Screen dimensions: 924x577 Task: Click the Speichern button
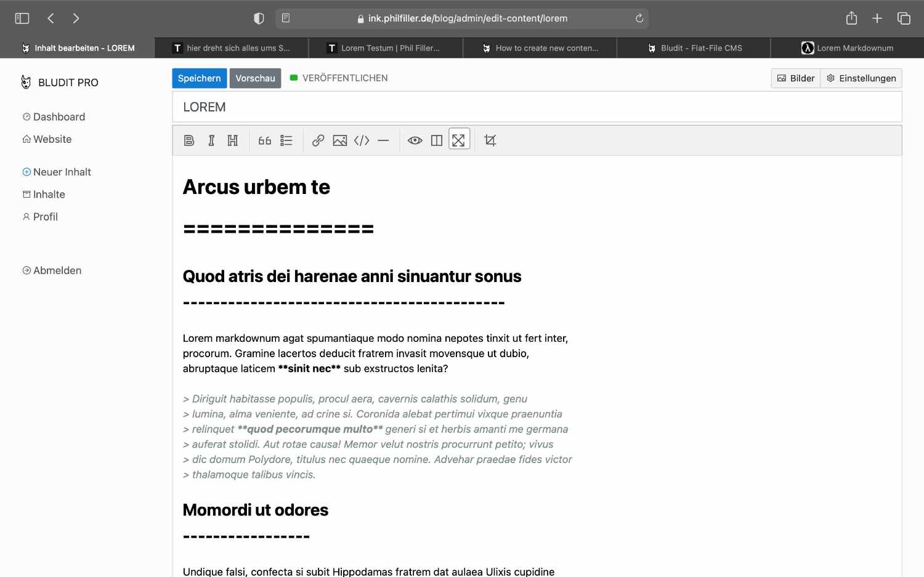coord(199,78)
